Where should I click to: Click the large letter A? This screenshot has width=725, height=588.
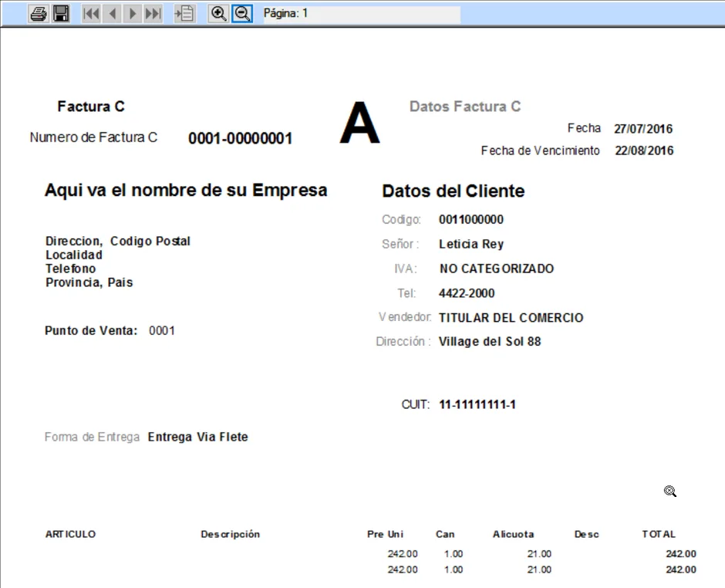point(359,123)
